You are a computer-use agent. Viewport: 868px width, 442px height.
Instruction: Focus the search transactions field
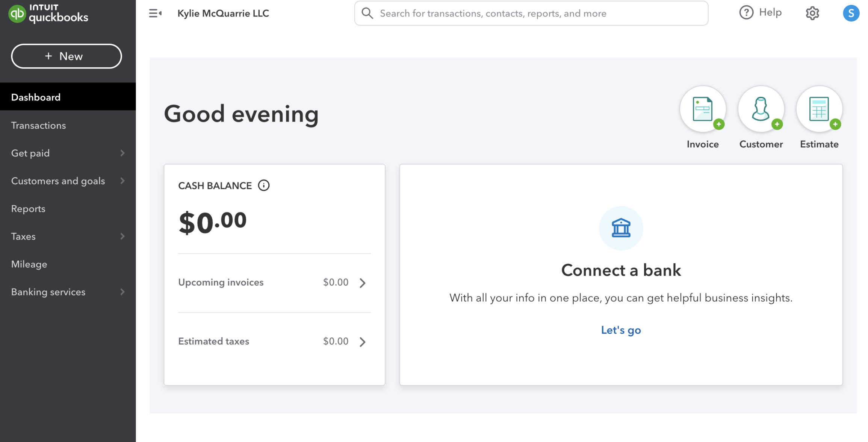pyautogui.click(x=531, y=14)
